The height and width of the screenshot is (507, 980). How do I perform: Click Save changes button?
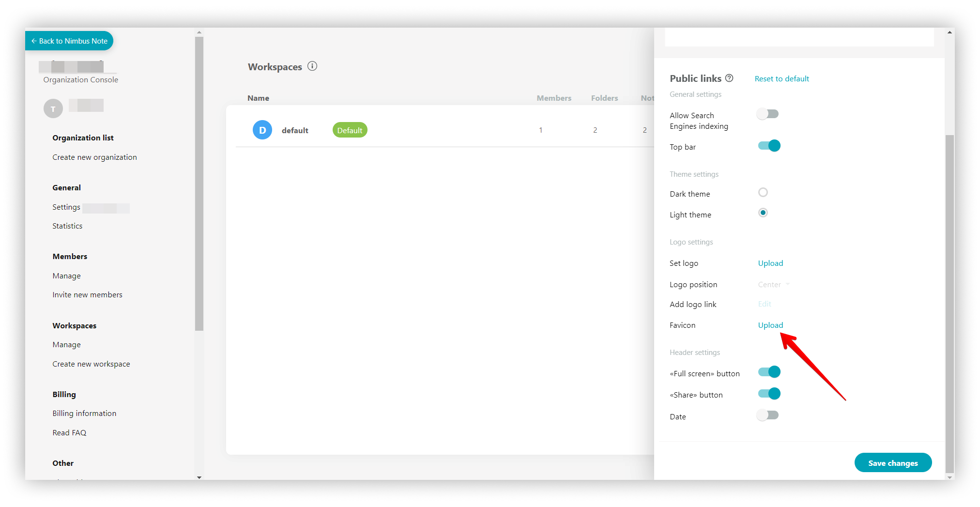point(893,462)
